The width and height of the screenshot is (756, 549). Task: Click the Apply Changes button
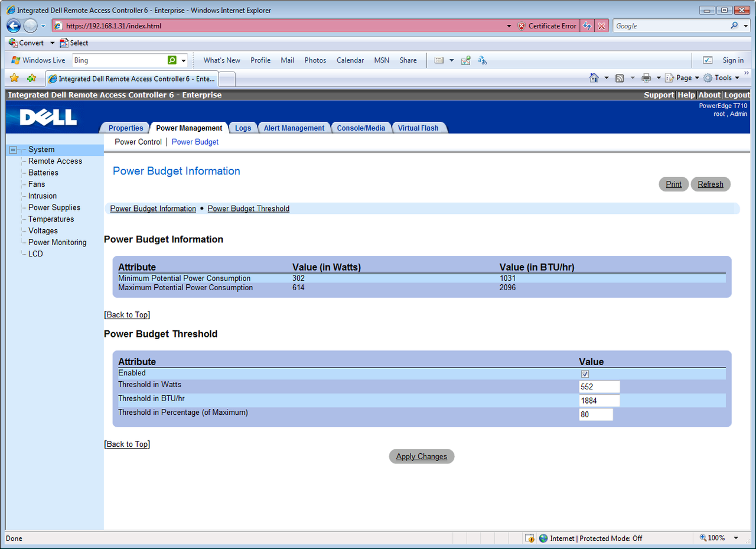pyautogui.click(x=422, y=456)
